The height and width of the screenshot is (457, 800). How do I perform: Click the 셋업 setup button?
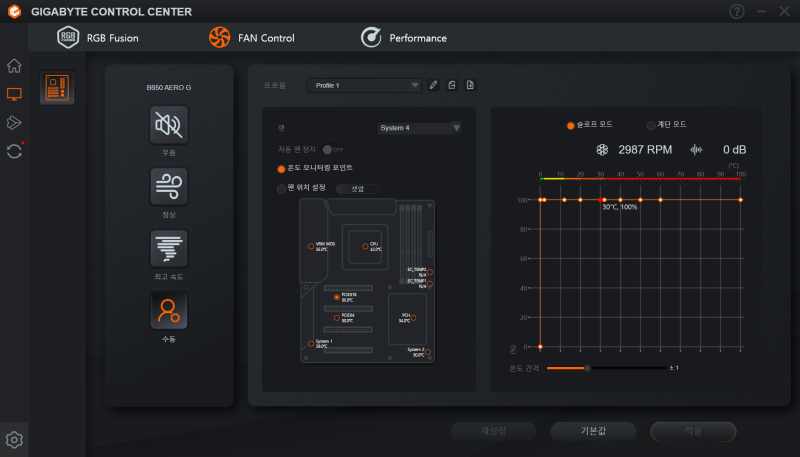coord(357,189)
